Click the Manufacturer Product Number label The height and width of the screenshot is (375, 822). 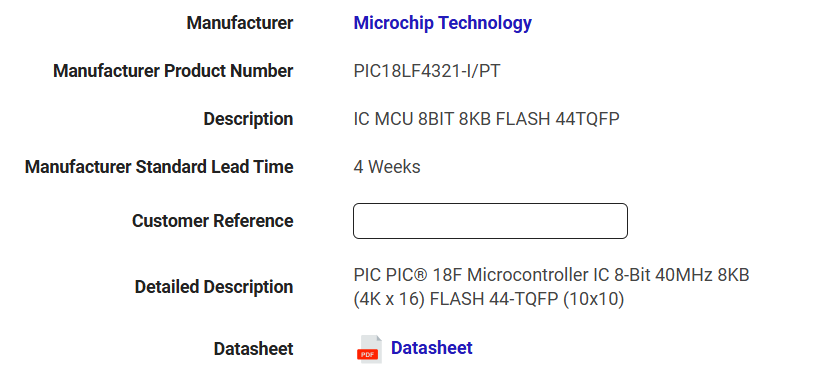point(173,71)
